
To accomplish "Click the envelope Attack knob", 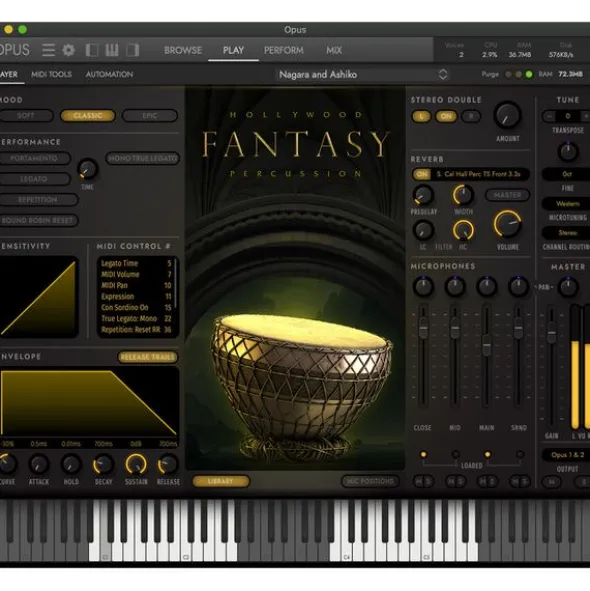I will click(x=39, y=465).
